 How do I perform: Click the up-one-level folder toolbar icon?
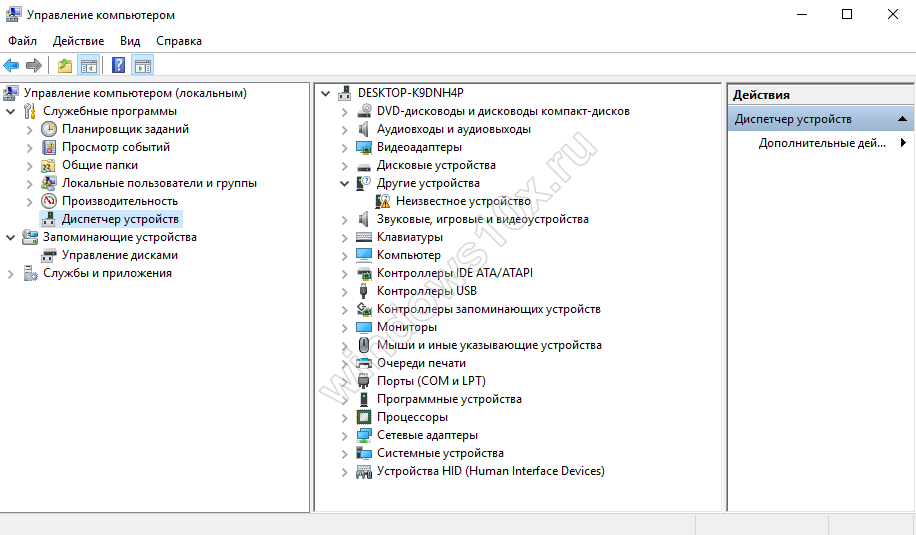pos(65,66)
